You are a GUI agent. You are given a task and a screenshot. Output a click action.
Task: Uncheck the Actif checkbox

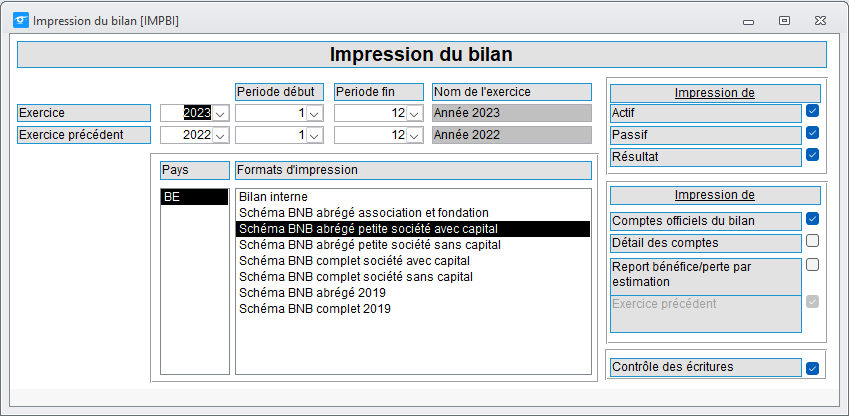coord(812,111)
